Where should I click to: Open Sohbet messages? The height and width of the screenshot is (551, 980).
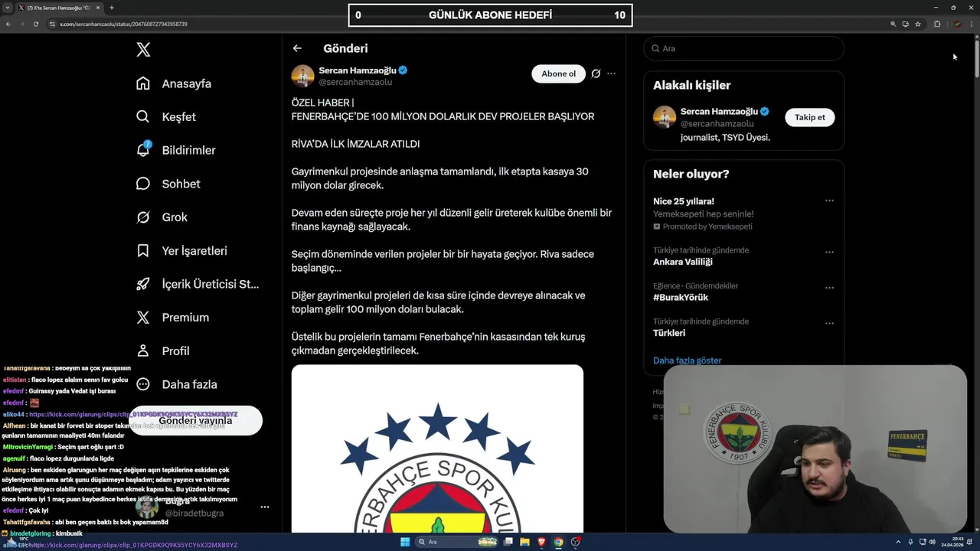pos(168,184)
